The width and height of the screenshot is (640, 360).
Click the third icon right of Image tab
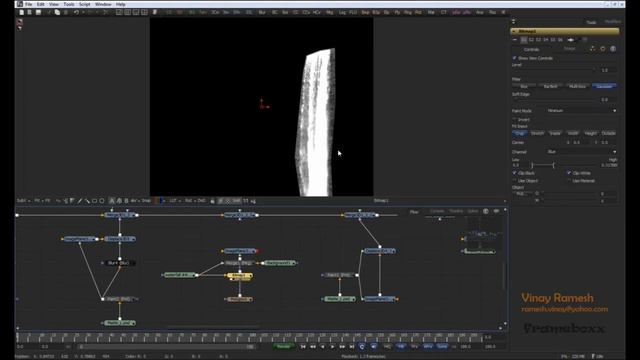(613, 49)
